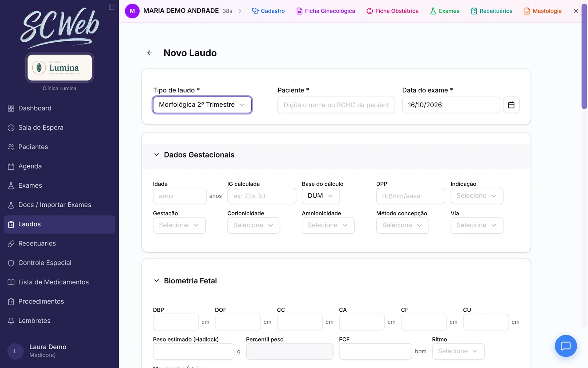Switch to Ficha Obstétrica tab
The image size is (588, 368).
pyautogui.click(x=392, y=11)
